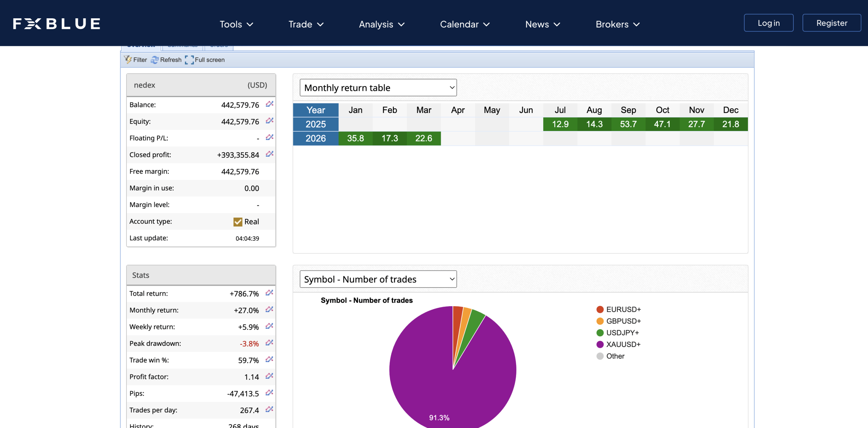The image size is (868, 428).
Task: Click the Register button
Action: (831, 23)
